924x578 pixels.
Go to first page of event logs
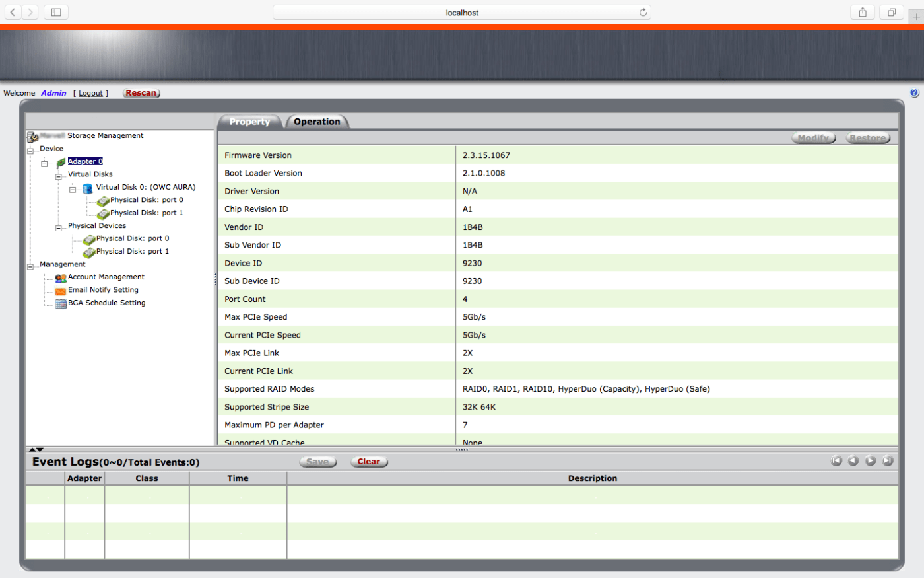pos(836,461)
